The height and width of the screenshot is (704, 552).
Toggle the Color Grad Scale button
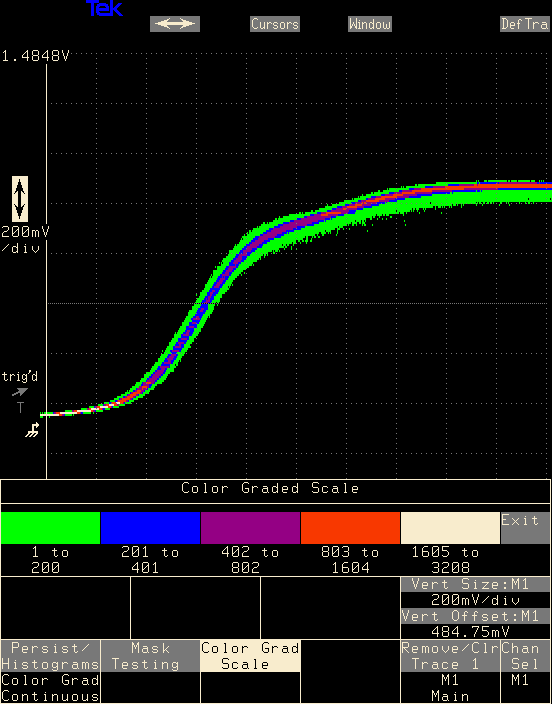pyautogui.click(x=250, y=656)
